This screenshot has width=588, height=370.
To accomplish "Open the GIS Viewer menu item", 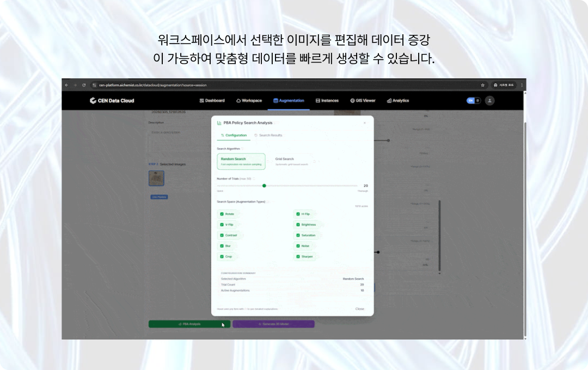I will tap(363, 101).
